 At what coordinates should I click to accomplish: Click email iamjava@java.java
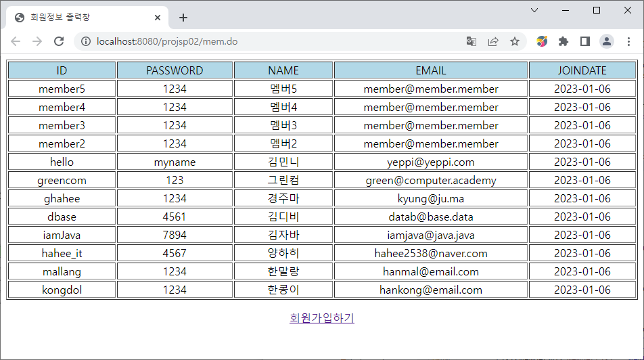[430, 235]
